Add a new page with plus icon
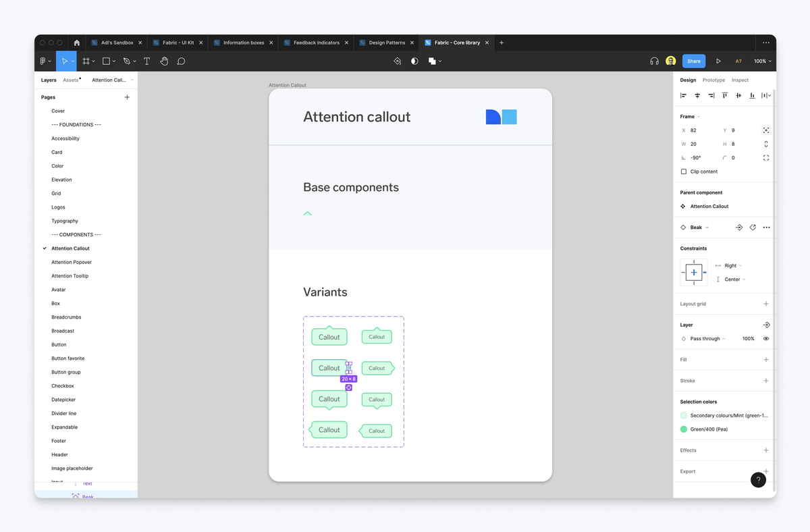810x532 pixels. pos(127,97)
